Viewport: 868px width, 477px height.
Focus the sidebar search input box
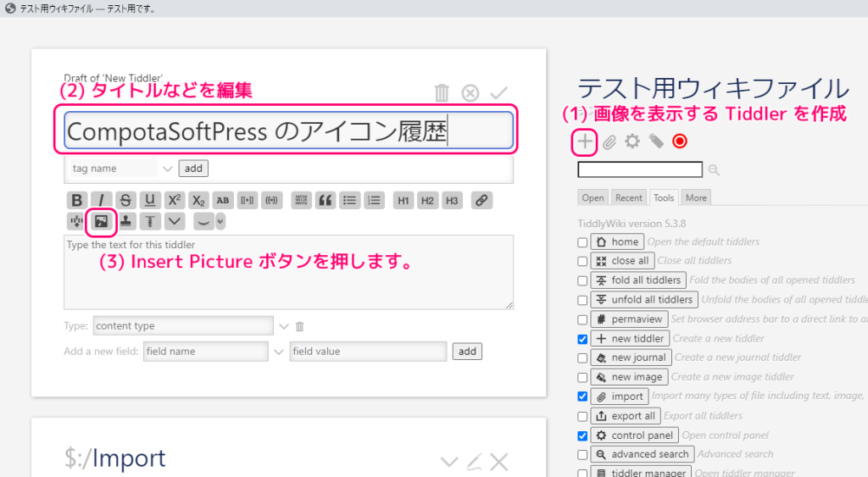(x=640, y=169)
